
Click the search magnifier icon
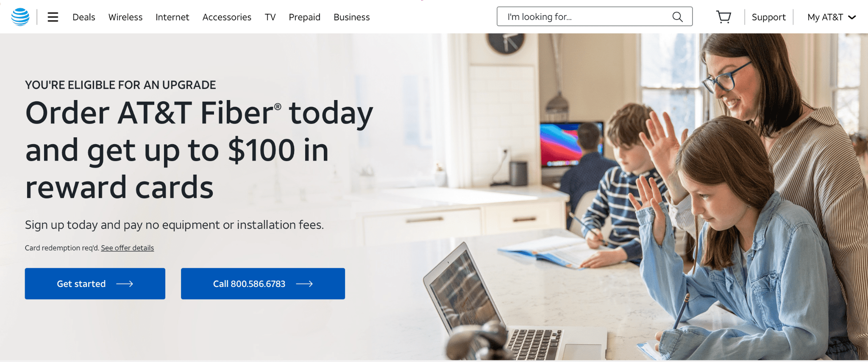pos(678,17)
